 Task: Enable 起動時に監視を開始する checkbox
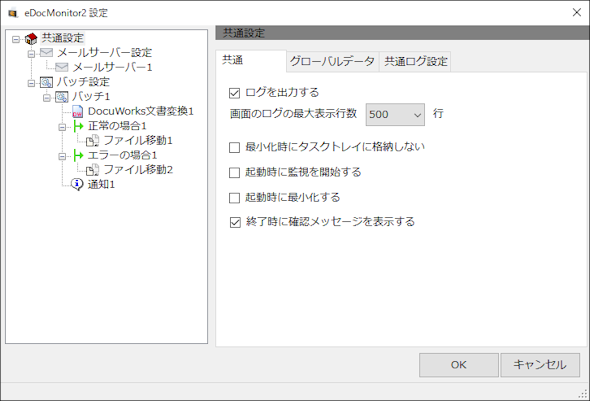point(234,173)
